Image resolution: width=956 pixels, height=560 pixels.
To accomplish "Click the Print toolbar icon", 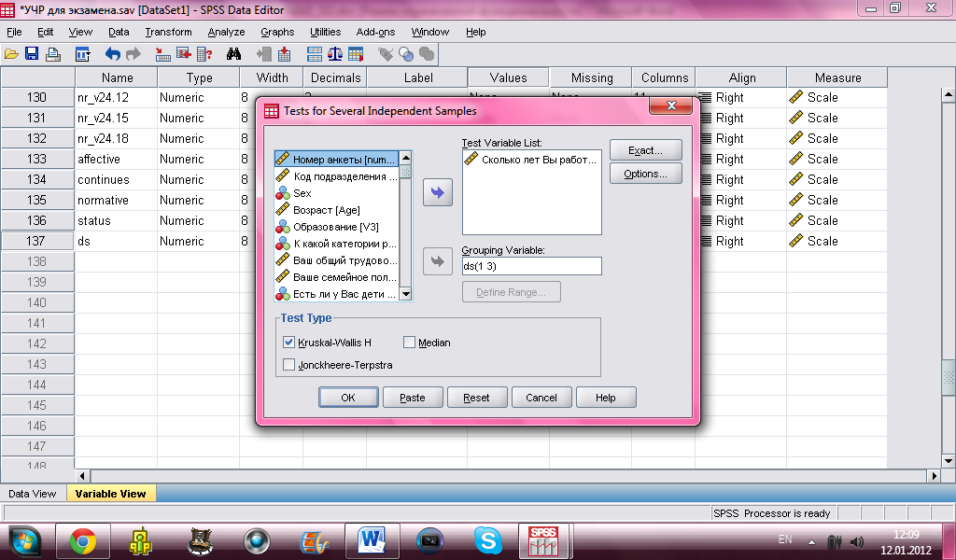I will click(x=53, y=54).
